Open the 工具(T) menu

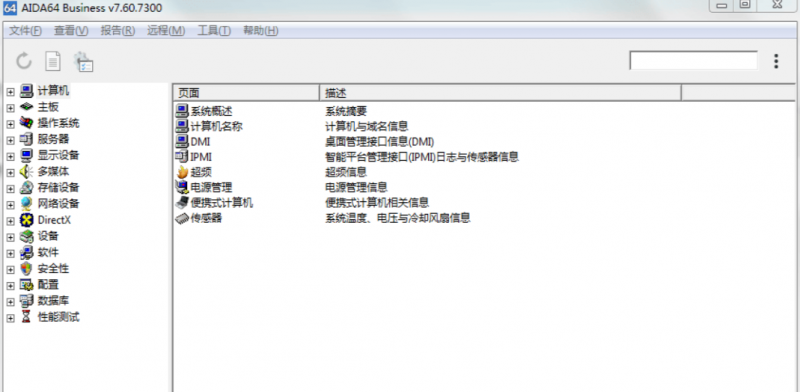214,31
